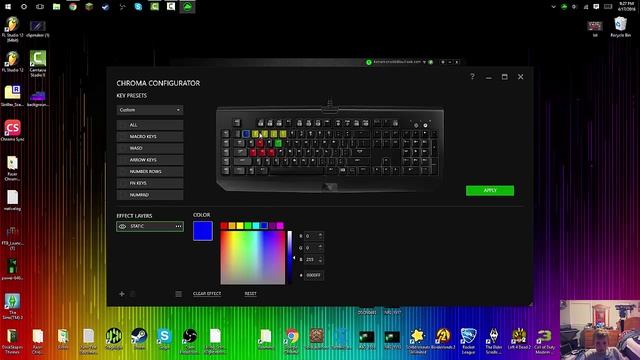Select the purple preset color swatch
The image size is (640, 360).
tap(272, 226)
